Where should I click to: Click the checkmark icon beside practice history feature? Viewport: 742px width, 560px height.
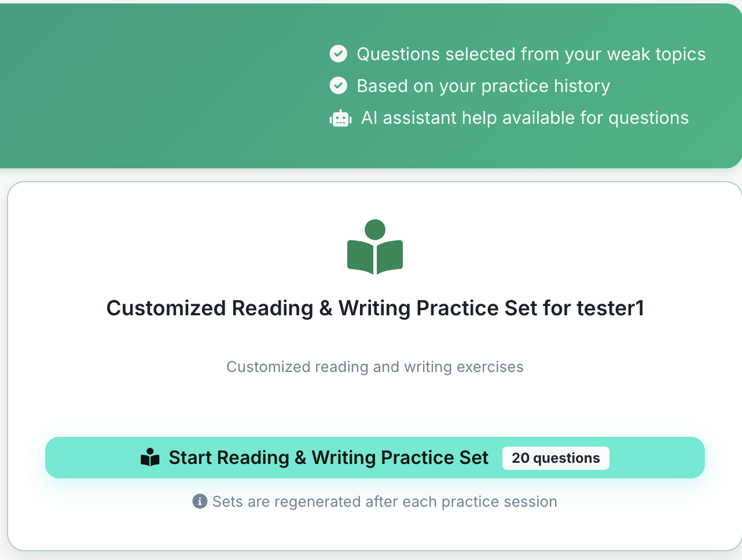[338, 85]
